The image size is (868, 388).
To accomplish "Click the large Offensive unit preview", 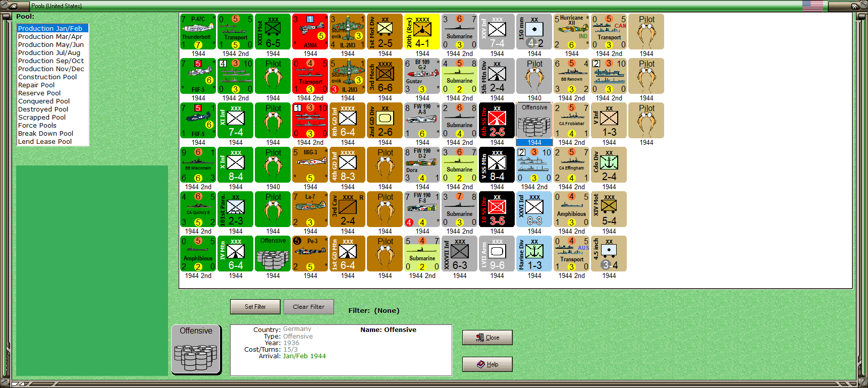I will pos(196,349).
